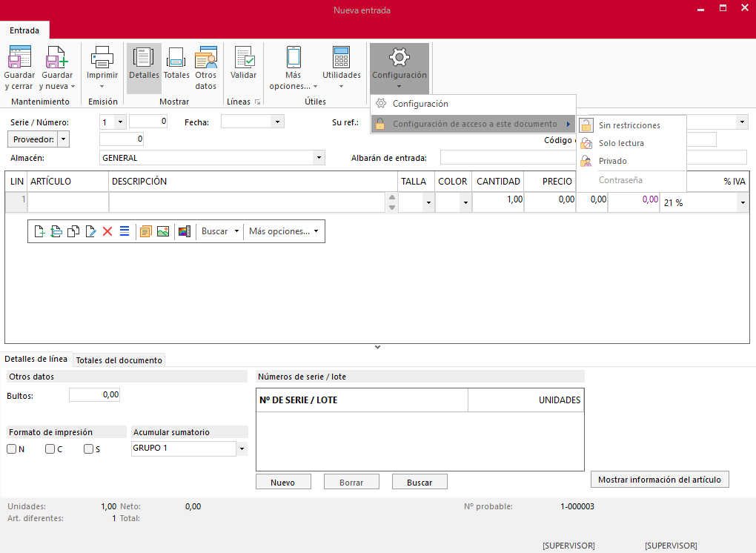Open the COLOR cell dropdown
Viewport: 756px width, 553px height.
pyautogui.click(x=465, y=203)
